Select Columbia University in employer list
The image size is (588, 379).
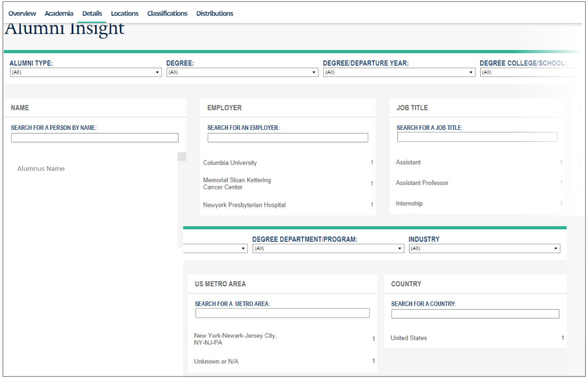point(229,163)
